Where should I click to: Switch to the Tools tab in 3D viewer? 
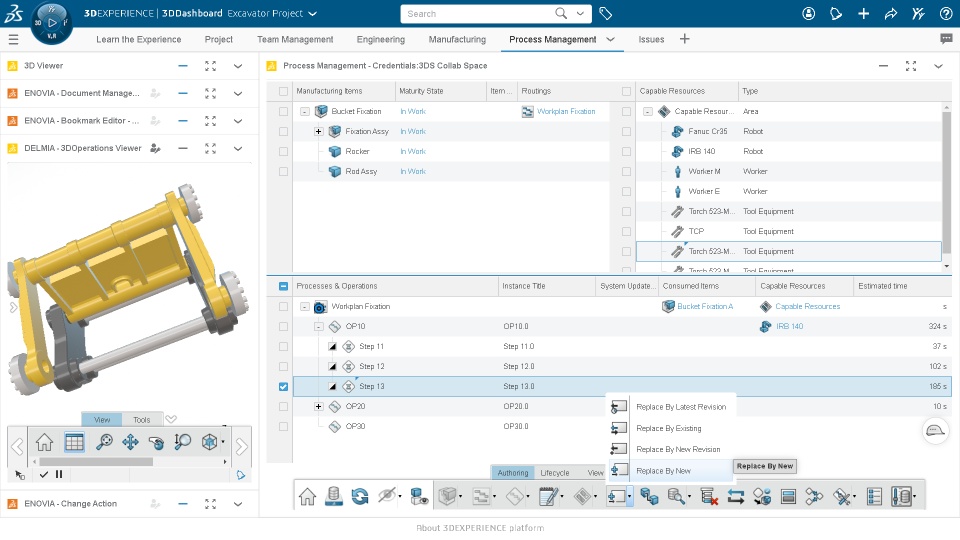click(141, 419)
